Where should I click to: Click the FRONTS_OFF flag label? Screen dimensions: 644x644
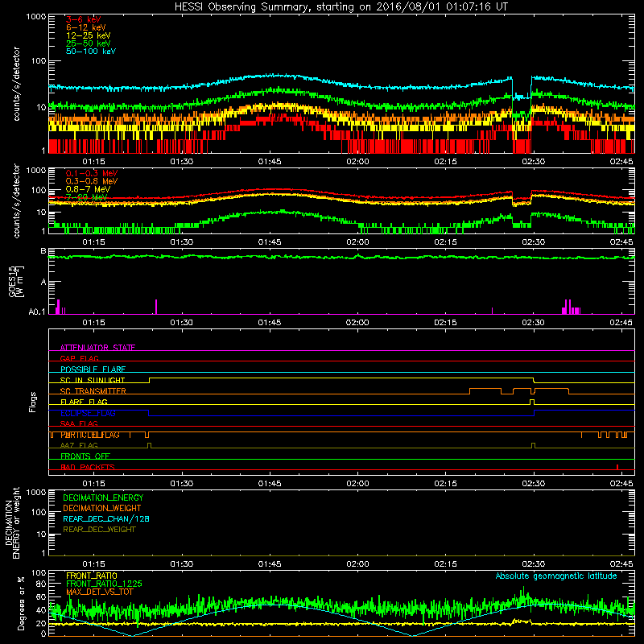pyautogui.click(x=85, y=456)
